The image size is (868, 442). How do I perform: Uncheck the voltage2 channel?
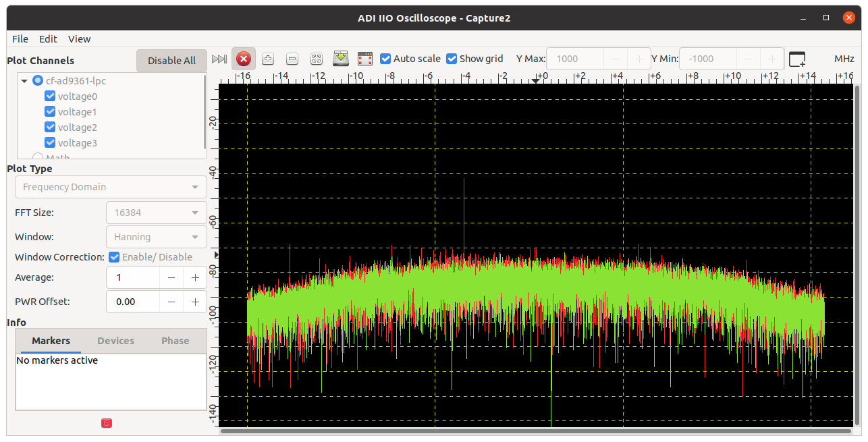[49, 128]
